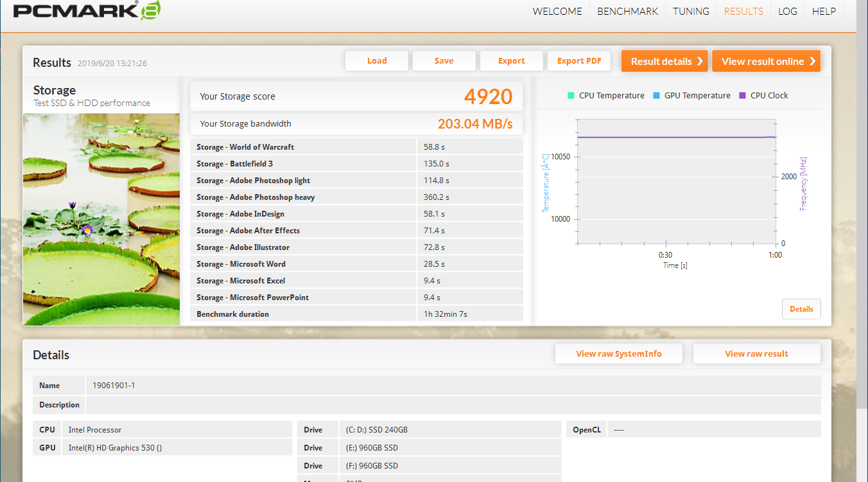This screenshot has width=868, height=482.
Task: Go to the TUNING tab
Action: pos(691,11)
